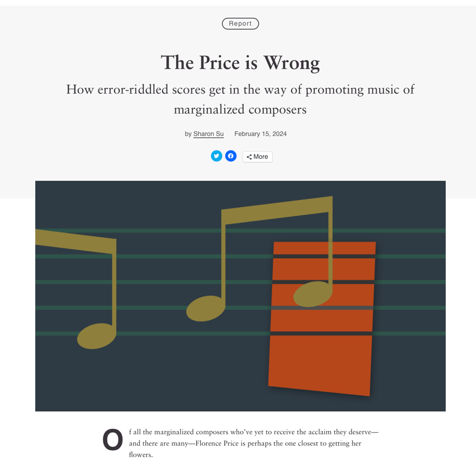The width and height of the screenshot is (476, 462).
Task: Click the share glyph inside More button
Action: click(x=249, y=157)
